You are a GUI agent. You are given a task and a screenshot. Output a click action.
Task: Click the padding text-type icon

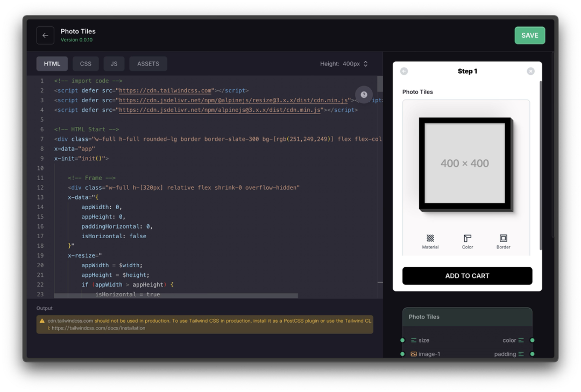pos(521,354)
